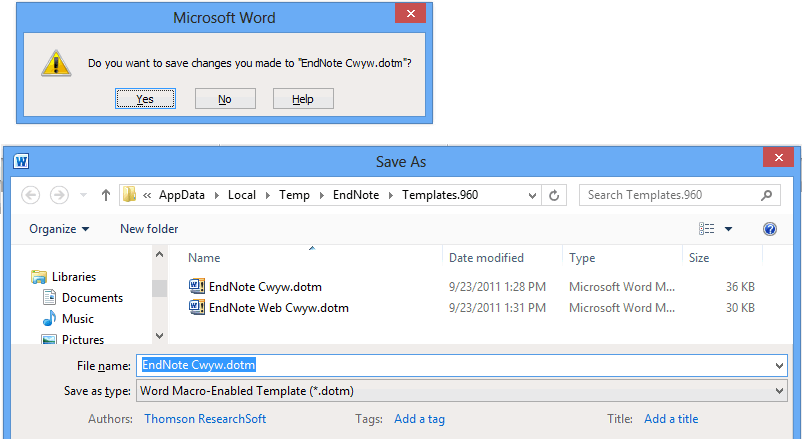The image size is (803, 439).
Task: Go back with the Back arrow
Action: point(31,195)
